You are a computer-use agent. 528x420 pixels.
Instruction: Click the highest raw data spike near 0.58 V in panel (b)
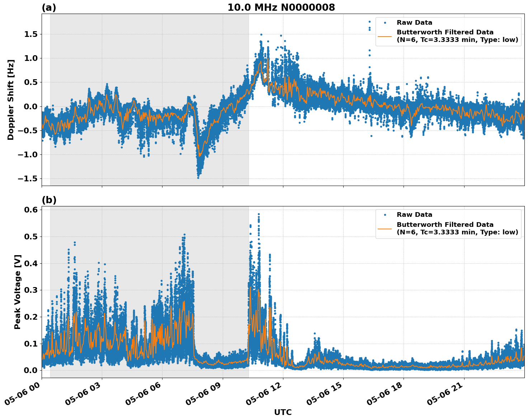click(x=258, y=213)
